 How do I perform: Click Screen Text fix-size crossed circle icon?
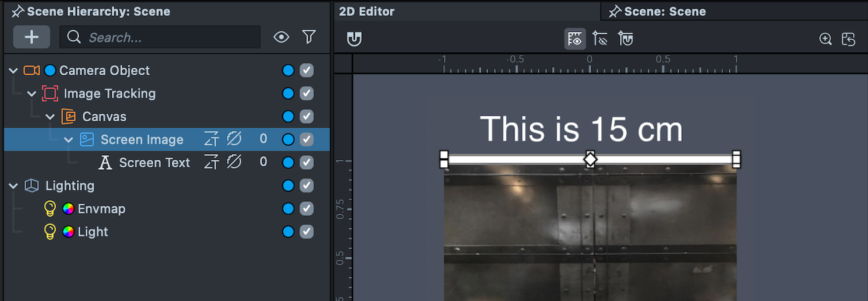[234, 163]
